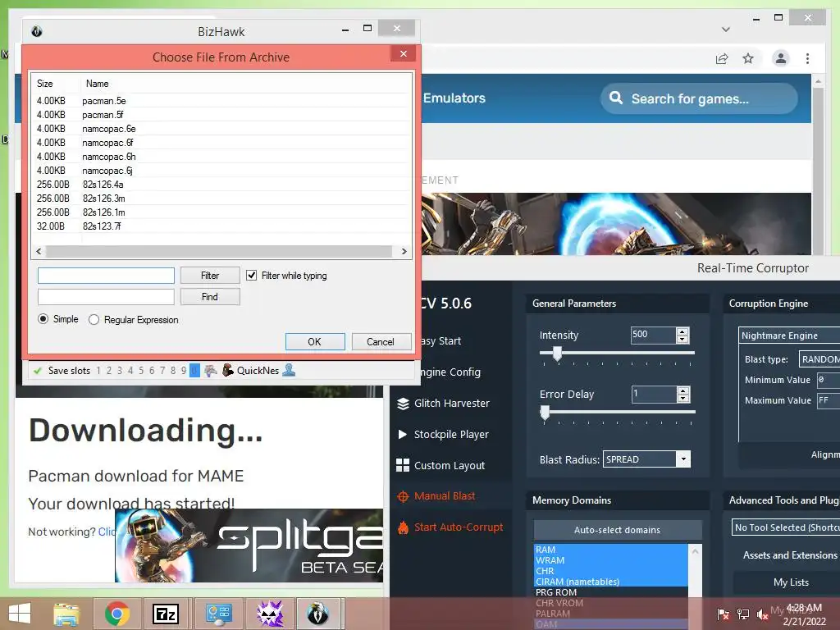Click the Chrome tab search chevron
Viewport: 840px width, 630px height.
726,30
